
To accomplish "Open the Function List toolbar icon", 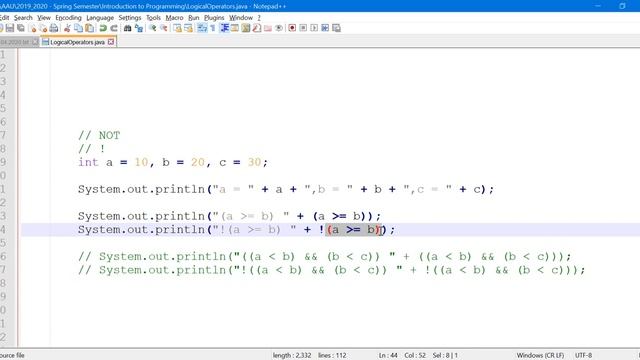I will tap(257, 28).
